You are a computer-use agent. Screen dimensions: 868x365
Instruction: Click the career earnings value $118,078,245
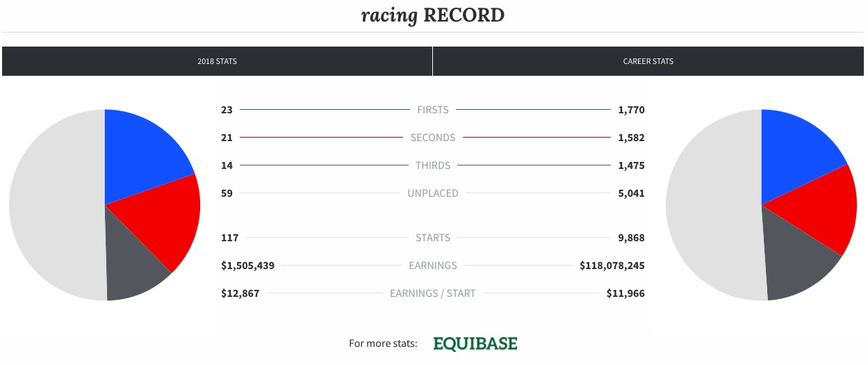pyautogui.click(x=612, y=266)
